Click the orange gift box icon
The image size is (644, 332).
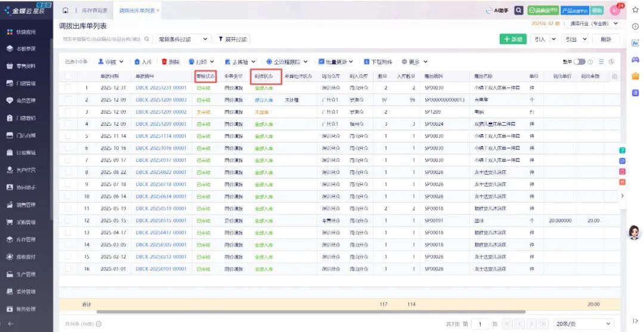point(636,76)
